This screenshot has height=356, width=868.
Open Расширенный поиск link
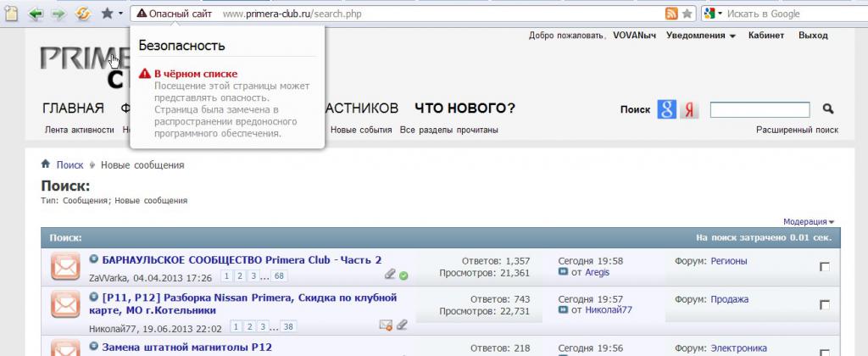coord(797,130)
